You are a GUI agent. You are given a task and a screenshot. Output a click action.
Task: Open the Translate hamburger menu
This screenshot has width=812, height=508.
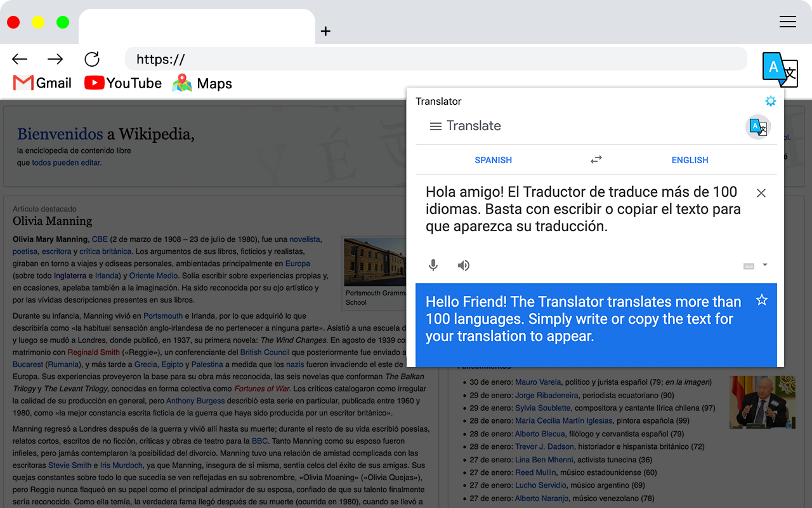tap(435, 126)
